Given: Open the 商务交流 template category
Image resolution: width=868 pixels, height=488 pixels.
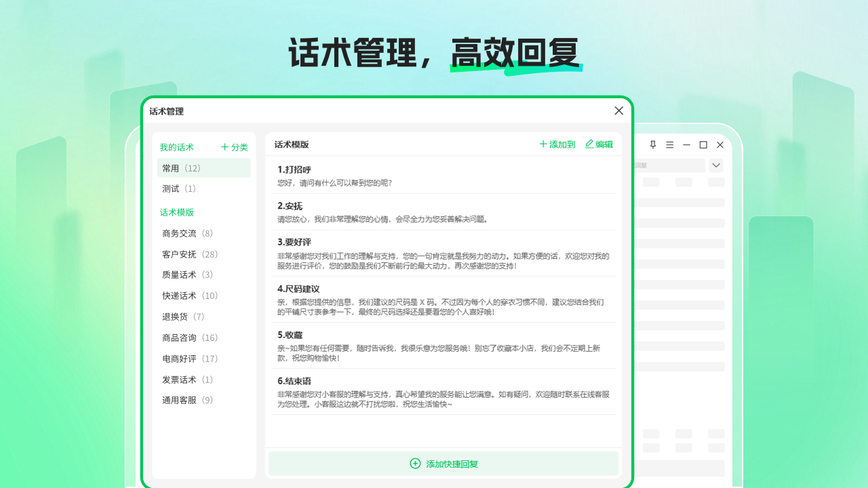Looking at the screenshot, I should tap(180, 232).
